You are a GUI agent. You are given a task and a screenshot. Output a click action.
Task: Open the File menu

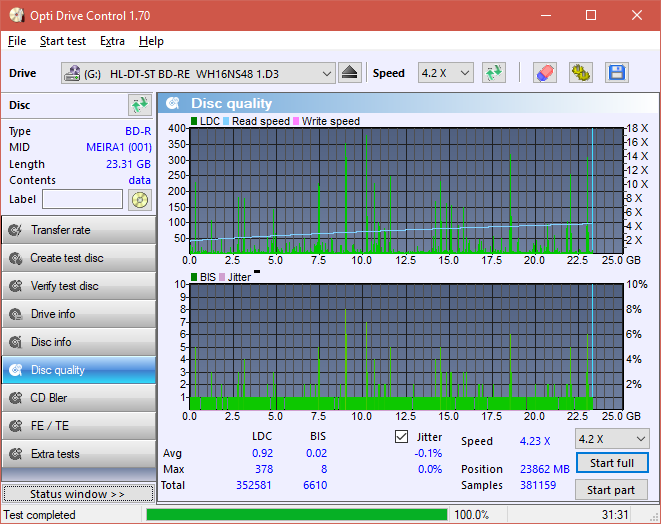click(17, 41)
